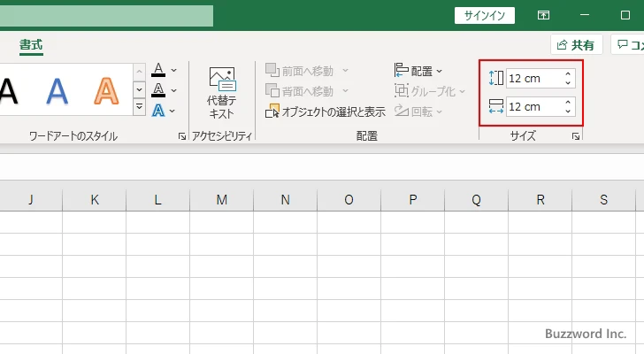Viewport: 644px width, 354px height.
Task: Open text effects dropdown arrow
Action: 172,111
